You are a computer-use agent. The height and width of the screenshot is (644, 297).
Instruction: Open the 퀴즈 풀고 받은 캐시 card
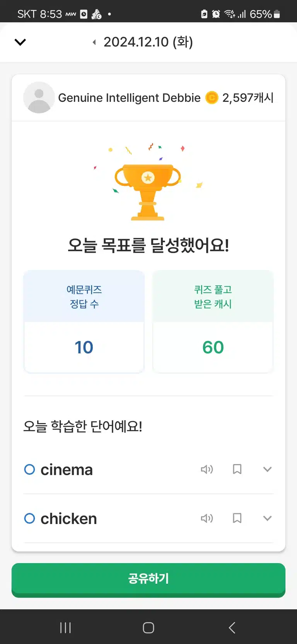click(x=213, y=322)
